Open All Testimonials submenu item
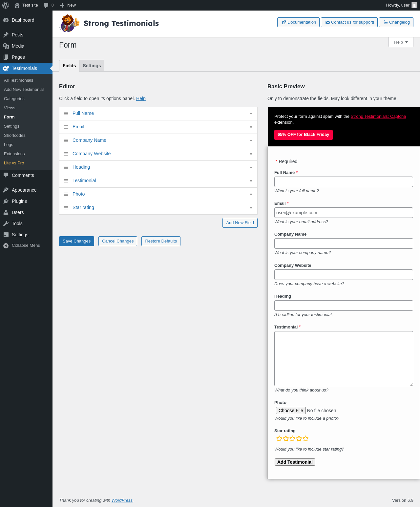Screen dimensions: 420x507 (x=19, y=80)
